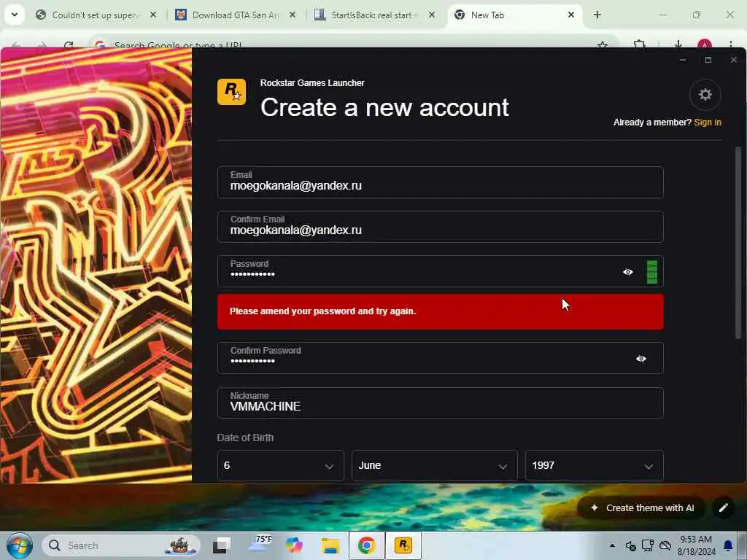Open a new Chrome tab with plus
Screen dimensions: 747x560
point(597,15)
